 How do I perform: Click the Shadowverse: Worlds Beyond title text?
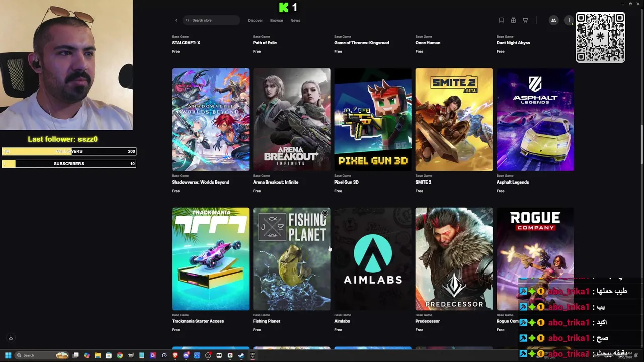click(201, 182)
